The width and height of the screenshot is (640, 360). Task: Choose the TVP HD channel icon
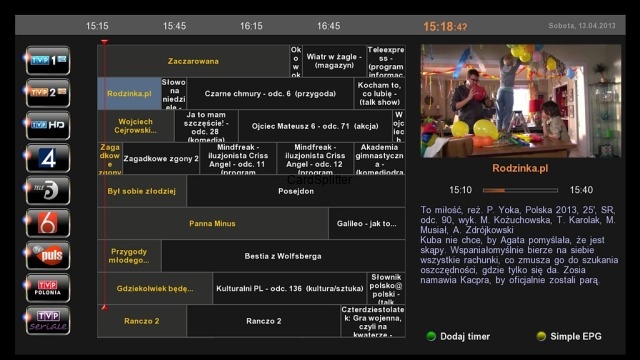pos(48,125)
